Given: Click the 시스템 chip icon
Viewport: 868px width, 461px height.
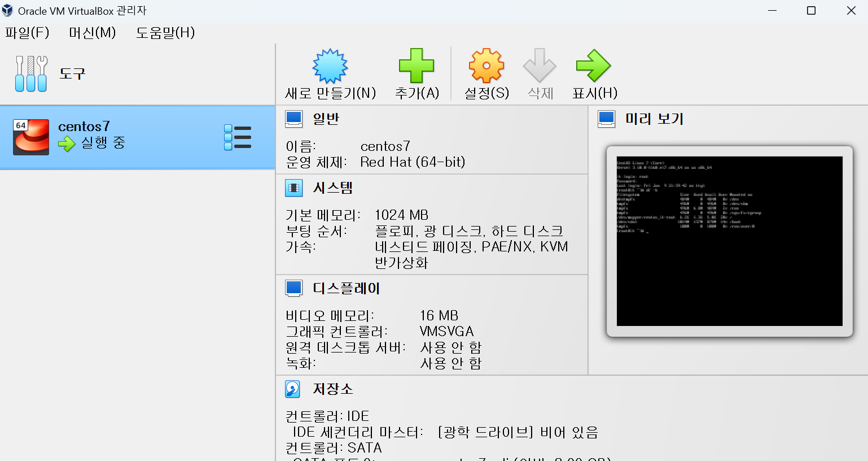Looking at the screenshot, I should [294, 188].
